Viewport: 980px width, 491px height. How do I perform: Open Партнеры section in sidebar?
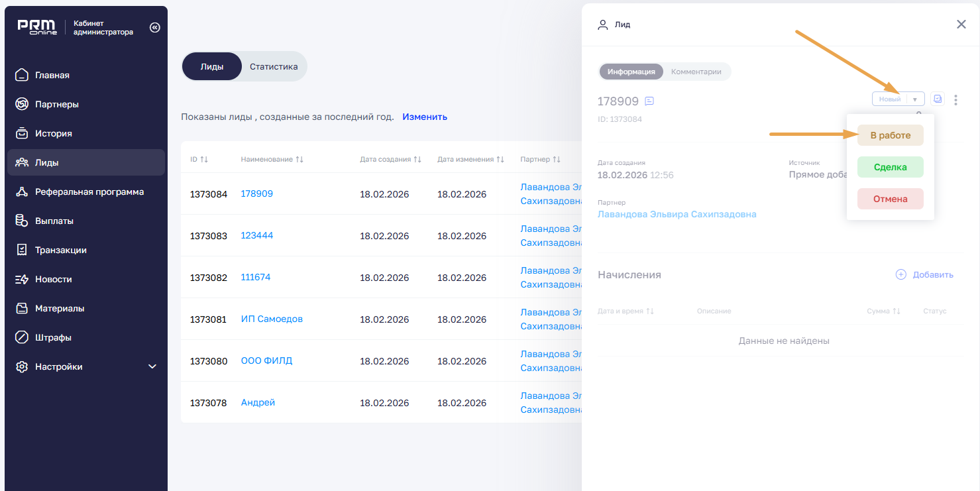56,104
